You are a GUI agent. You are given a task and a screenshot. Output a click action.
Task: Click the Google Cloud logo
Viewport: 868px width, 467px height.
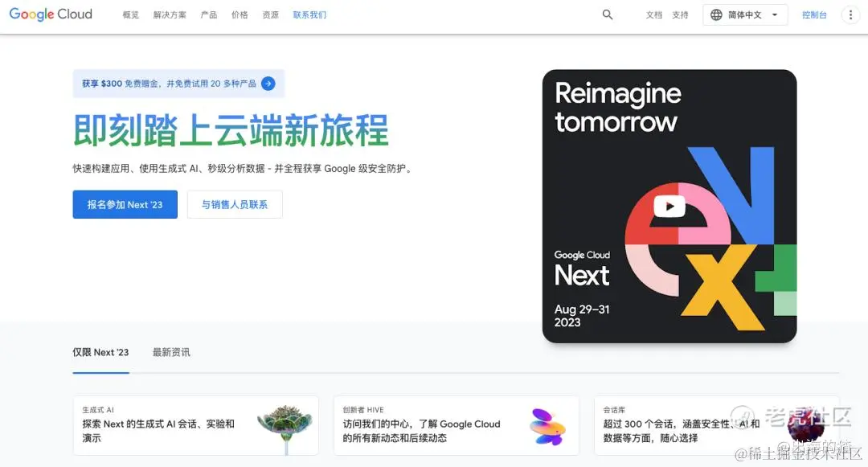[51, 14]
